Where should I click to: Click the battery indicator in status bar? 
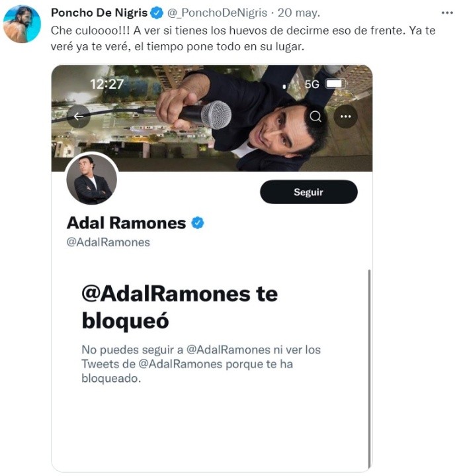coord(336,84)
